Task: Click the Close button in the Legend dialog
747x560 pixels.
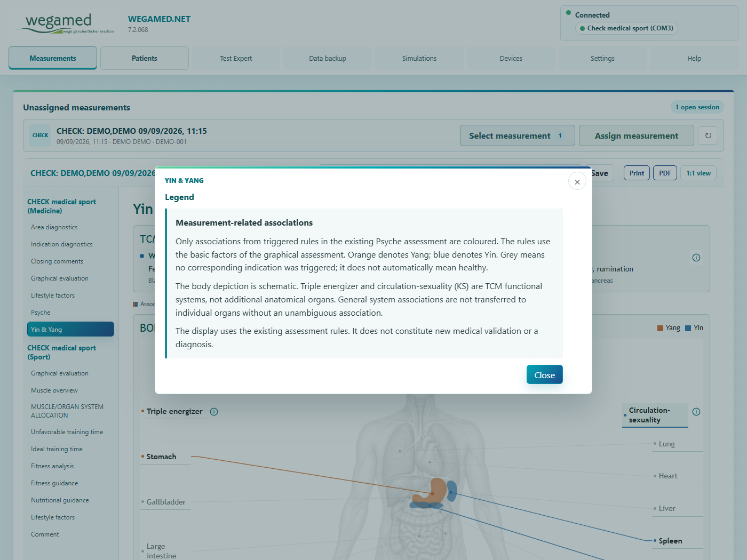Action: [545, 374]
